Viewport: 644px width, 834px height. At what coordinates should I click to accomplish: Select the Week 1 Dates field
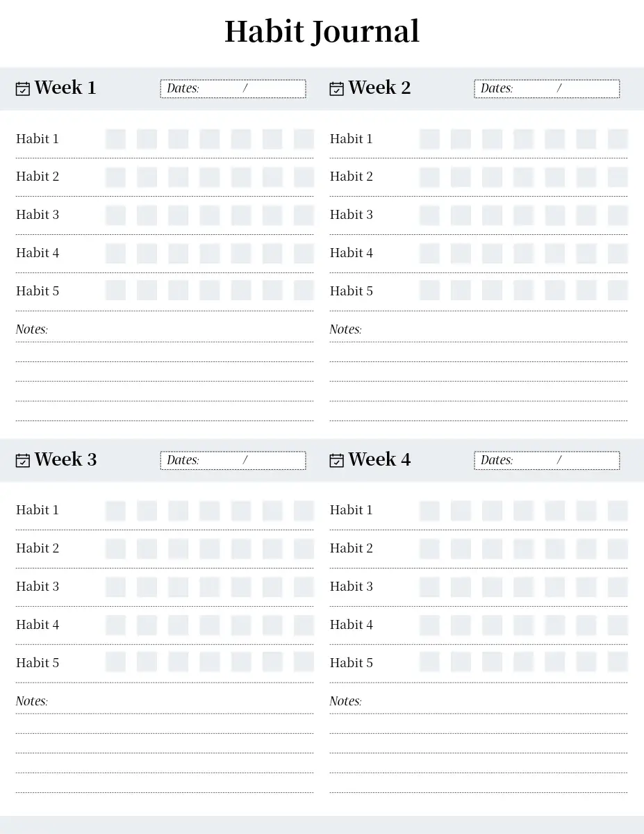(233, 89)
